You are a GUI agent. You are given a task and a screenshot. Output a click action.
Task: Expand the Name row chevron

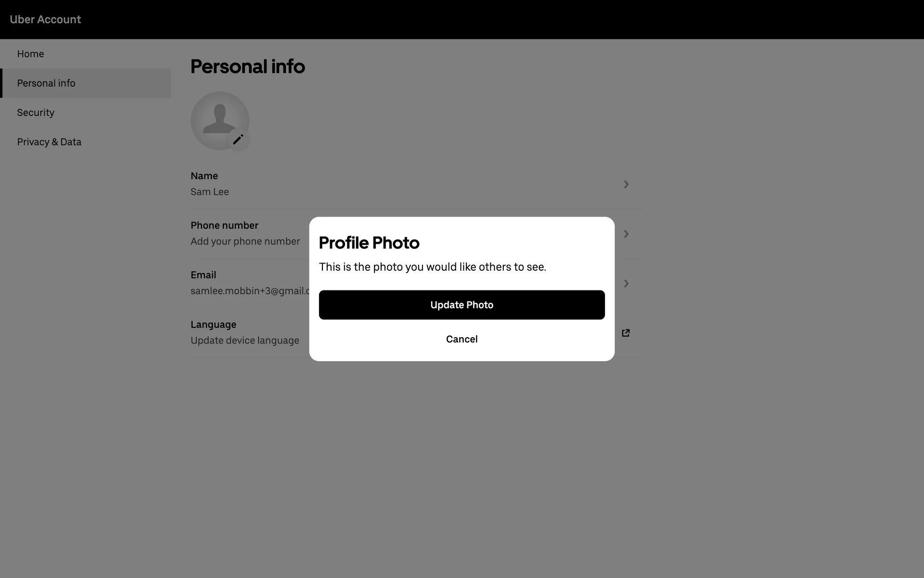pos(626,184)
